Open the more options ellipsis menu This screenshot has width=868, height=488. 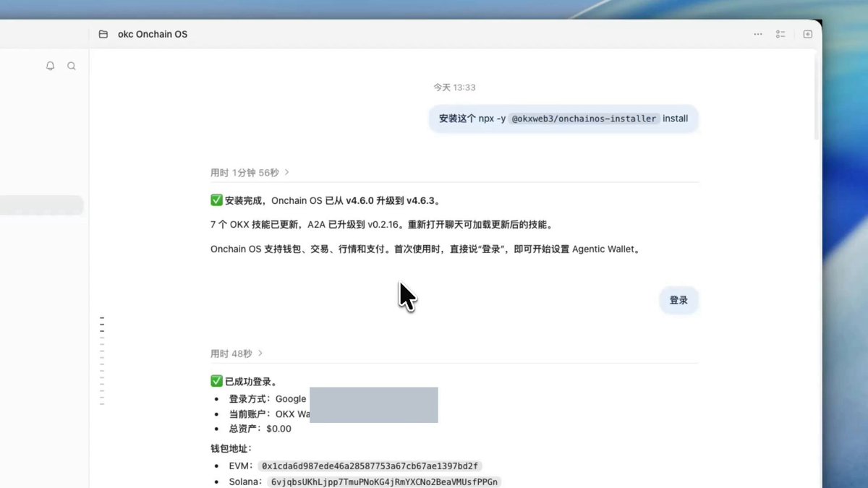click(x=757, y=34)
